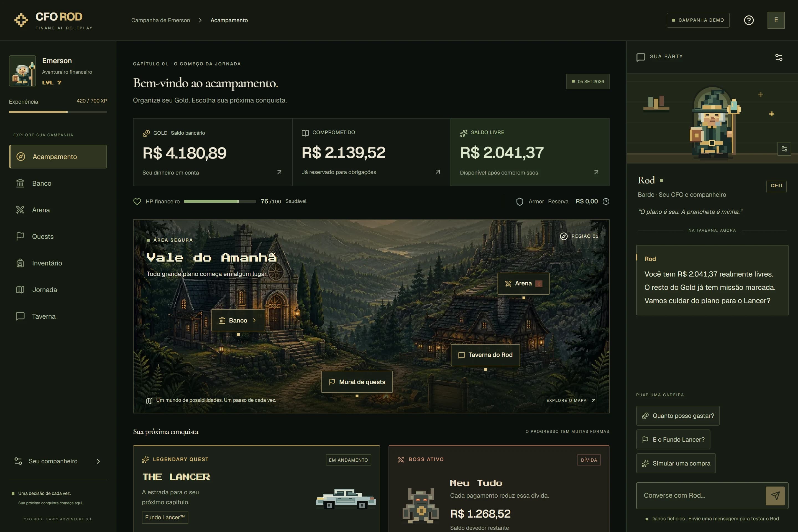Open Banco hotspot on the map
This screenshot has height=532, width=798.
click(x=238, y=320)
